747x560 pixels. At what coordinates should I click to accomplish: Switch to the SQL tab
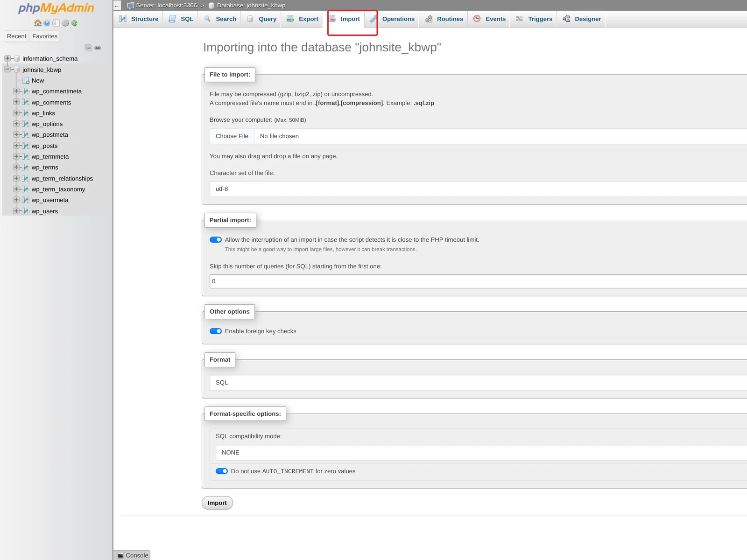(x=181, y=19)
